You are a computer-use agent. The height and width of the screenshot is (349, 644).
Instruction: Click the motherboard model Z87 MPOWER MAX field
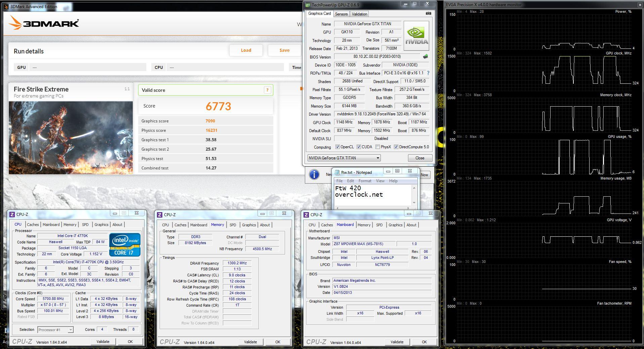click(x=364, y=244)
